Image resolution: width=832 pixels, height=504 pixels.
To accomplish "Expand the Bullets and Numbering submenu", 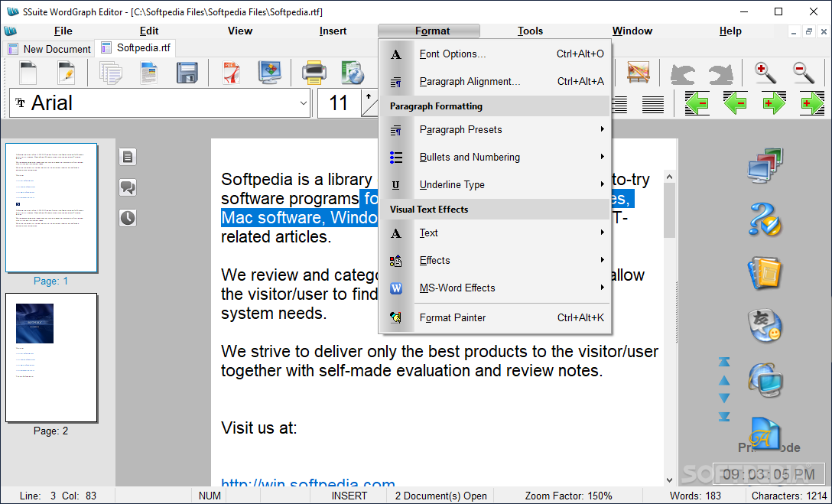I will tap(495, 157).
